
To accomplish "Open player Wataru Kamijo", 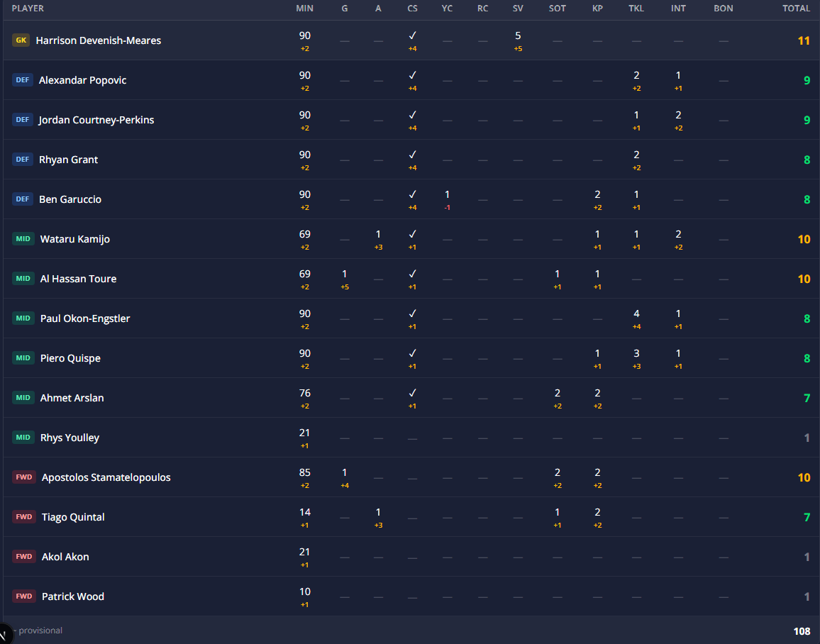I will click(74, 239).
